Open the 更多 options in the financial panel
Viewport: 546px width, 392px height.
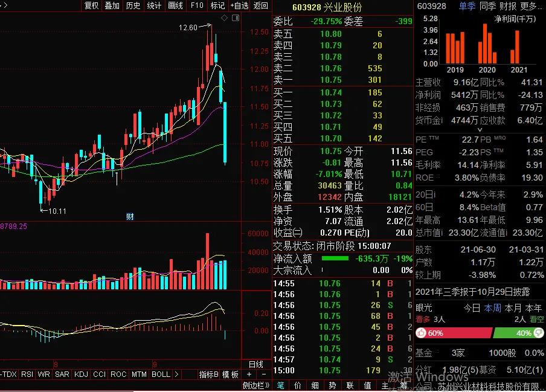pyautogui.click(x=531, y=6)
